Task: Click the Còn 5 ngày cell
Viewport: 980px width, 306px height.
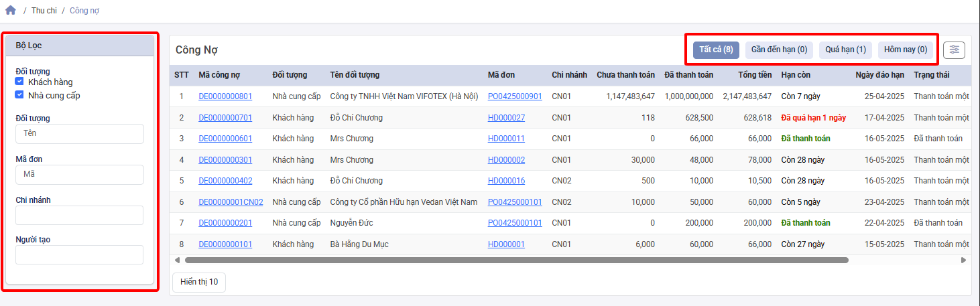Action: tap(800, 202)
